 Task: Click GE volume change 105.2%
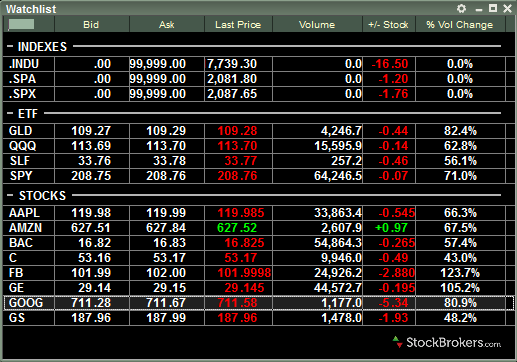click(460, 288)
